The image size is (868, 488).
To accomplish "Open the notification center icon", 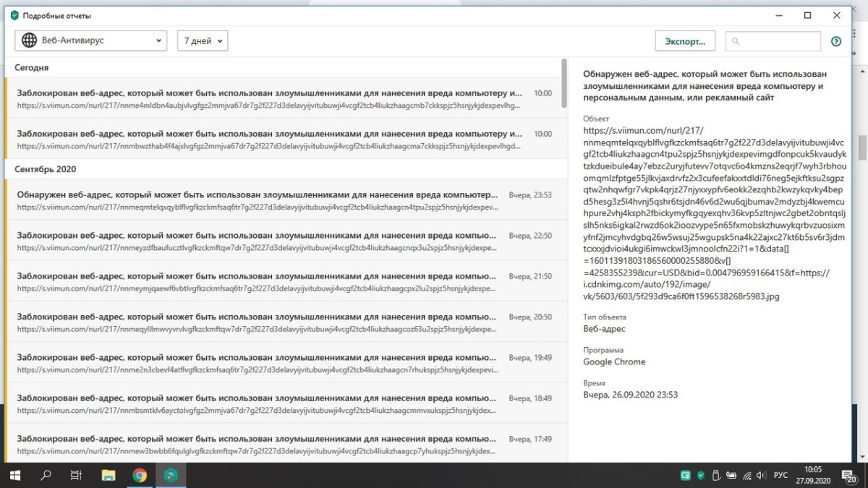I will [851, 476].
